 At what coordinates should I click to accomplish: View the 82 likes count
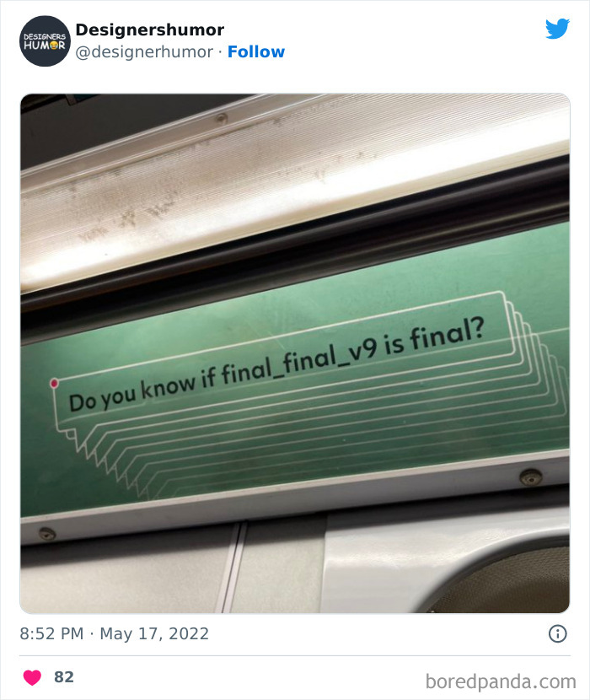pyautogui.click(x=64, y=677)
